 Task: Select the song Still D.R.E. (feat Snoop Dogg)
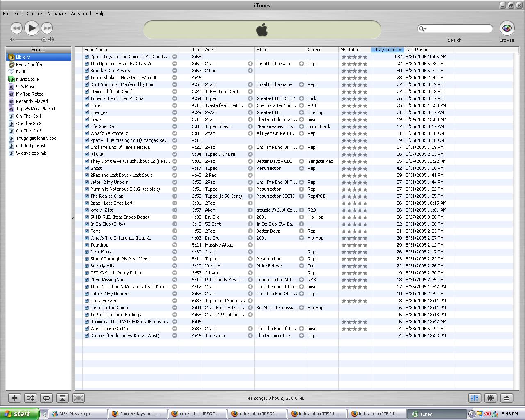[294, 217]
